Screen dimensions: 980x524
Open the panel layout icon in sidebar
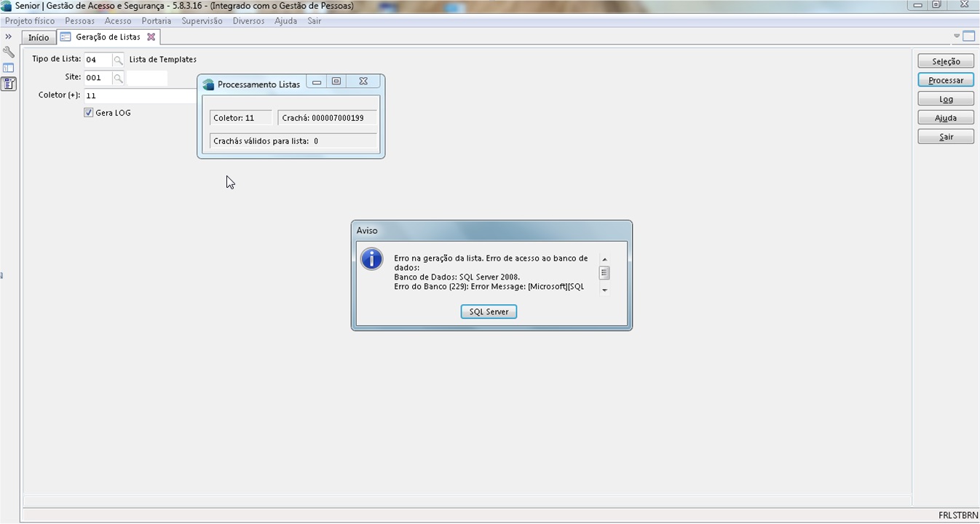tap(9, 68)
